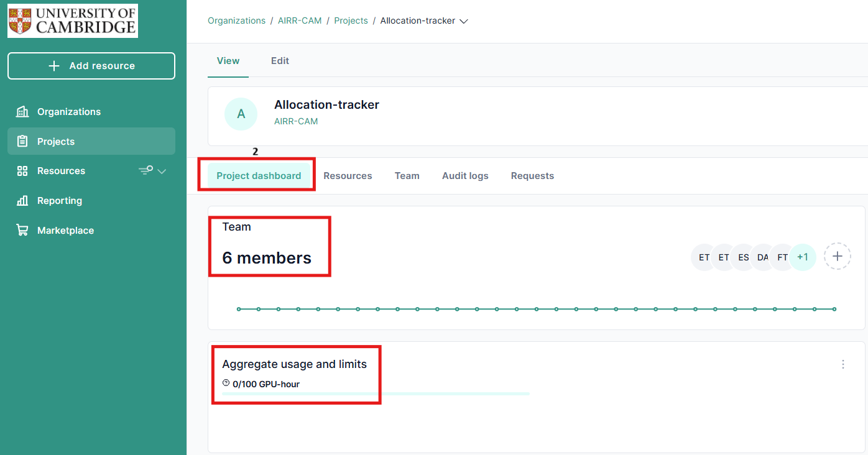Click the GPU-hour usage progress bar
This screenshot has width=868, height=455.
pos(376,393)
